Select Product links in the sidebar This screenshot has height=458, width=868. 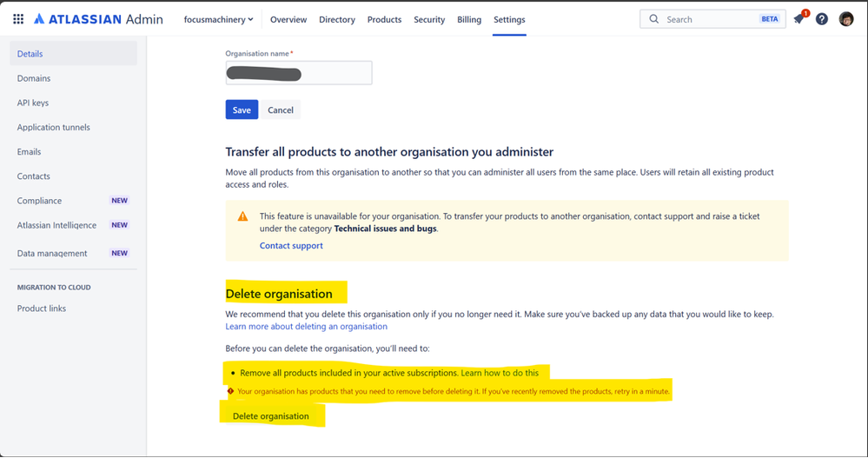coord(74,309)
